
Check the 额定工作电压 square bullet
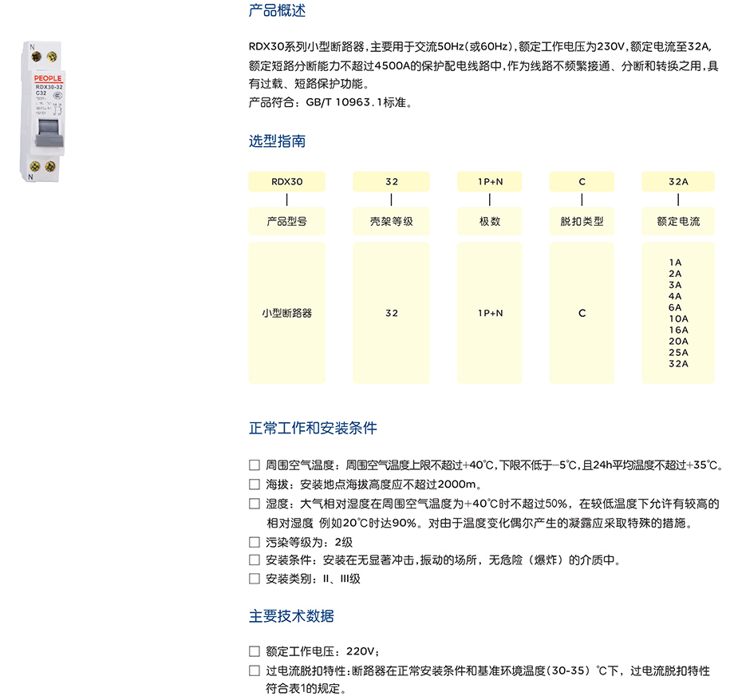point(255,651)
